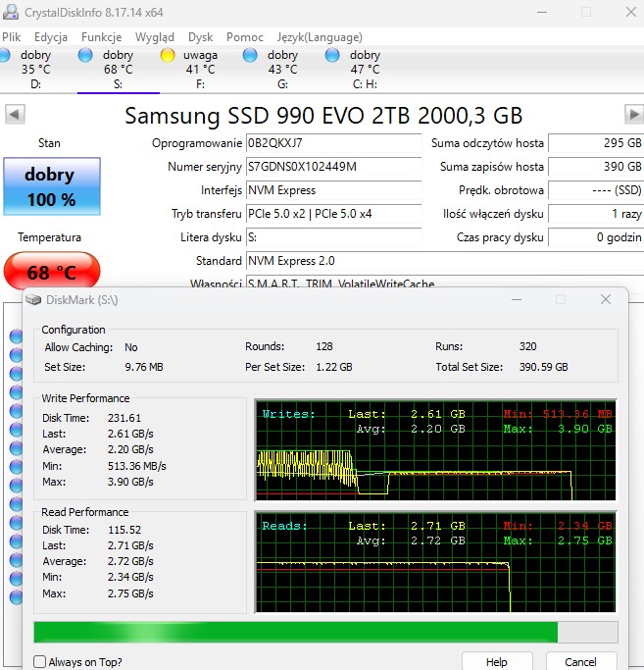Select the D: drive status icon
The height and width of the screenshot is (670, 644).
[9, 55]
